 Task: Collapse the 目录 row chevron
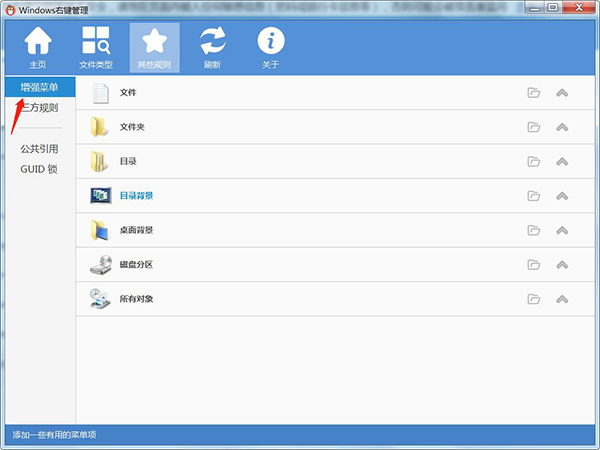(562, 161)
